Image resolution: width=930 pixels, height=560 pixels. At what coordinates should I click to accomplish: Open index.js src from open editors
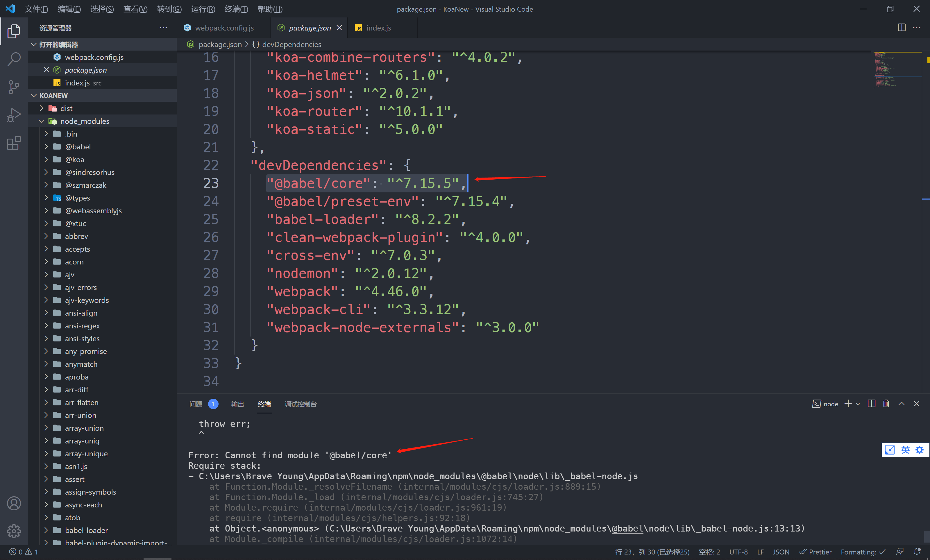point(102,83)
